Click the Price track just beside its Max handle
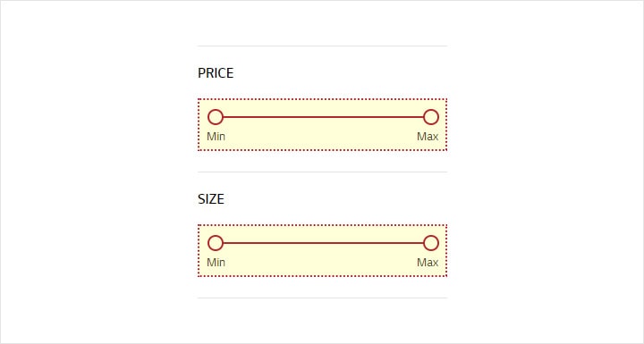This screenshot has height=344, width=644. pos(417,117)
